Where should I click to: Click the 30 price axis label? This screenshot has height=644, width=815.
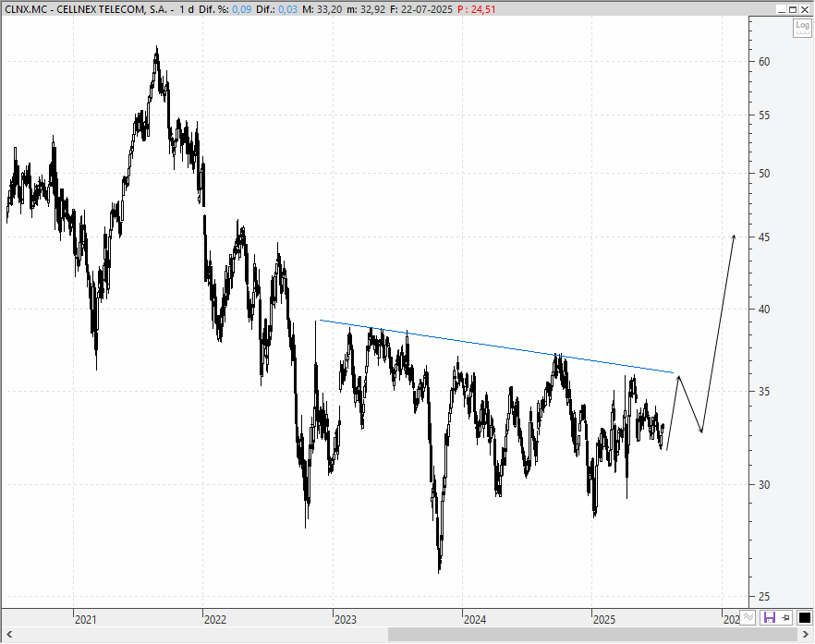[763, 484]
